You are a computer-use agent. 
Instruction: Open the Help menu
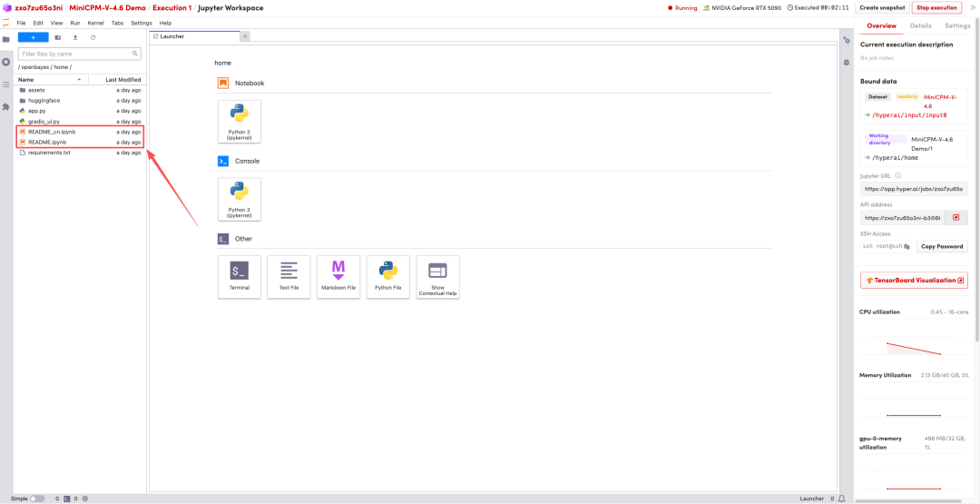166,23
